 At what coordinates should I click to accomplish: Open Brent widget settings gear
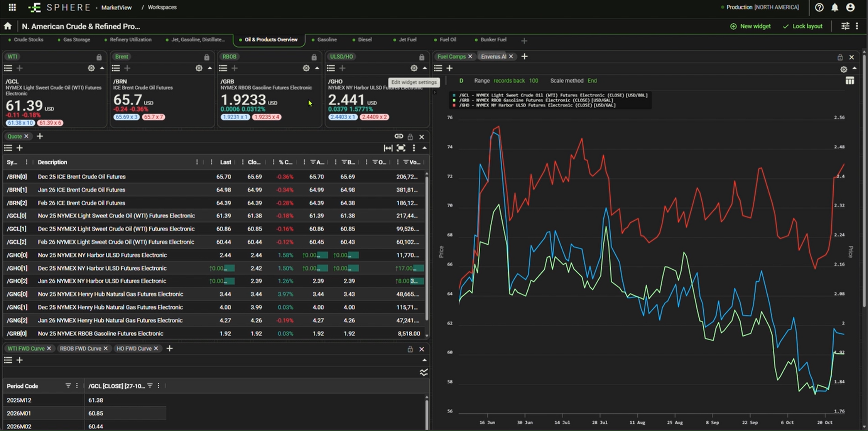pyautogui.click(x=199, y=68)
